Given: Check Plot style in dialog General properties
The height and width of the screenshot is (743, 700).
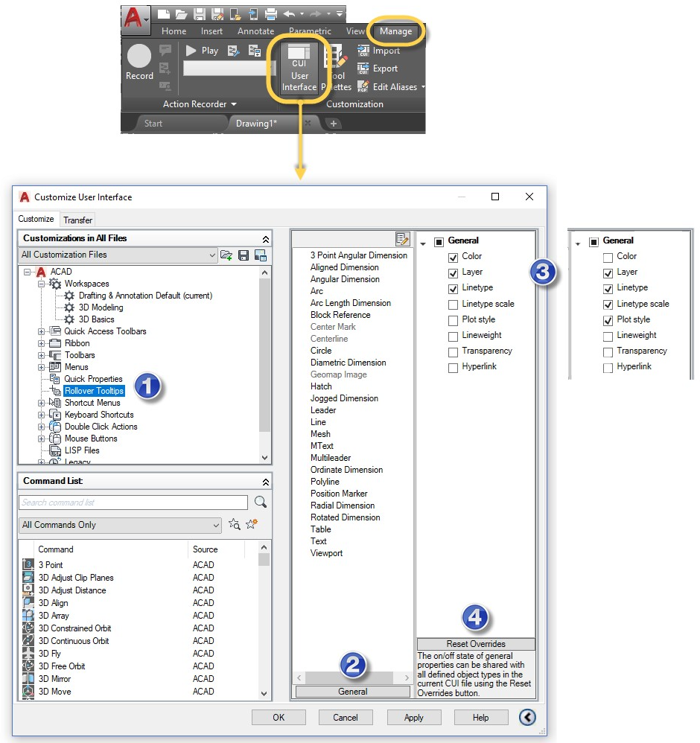Looking at the screenshot, I should click(453, 320).
